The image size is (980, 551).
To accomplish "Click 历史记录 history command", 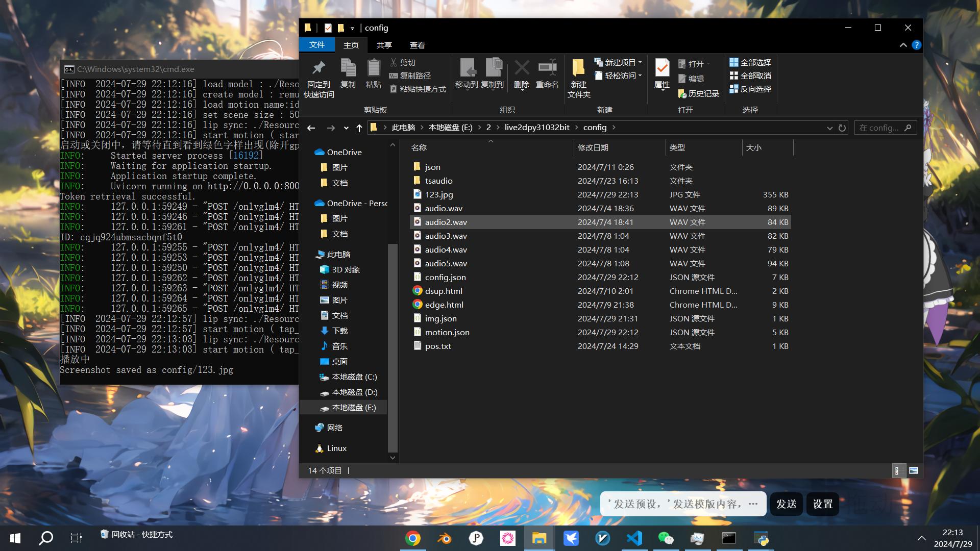I will tap(698, 93).
